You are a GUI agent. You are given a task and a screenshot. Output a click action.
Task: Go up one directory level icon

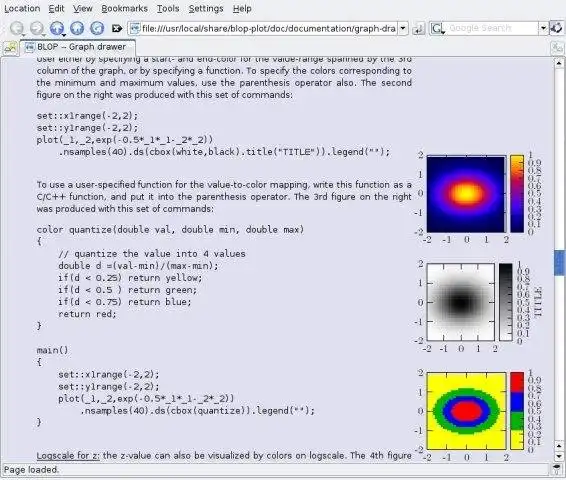pyautogui.click(x=57, y=28)
